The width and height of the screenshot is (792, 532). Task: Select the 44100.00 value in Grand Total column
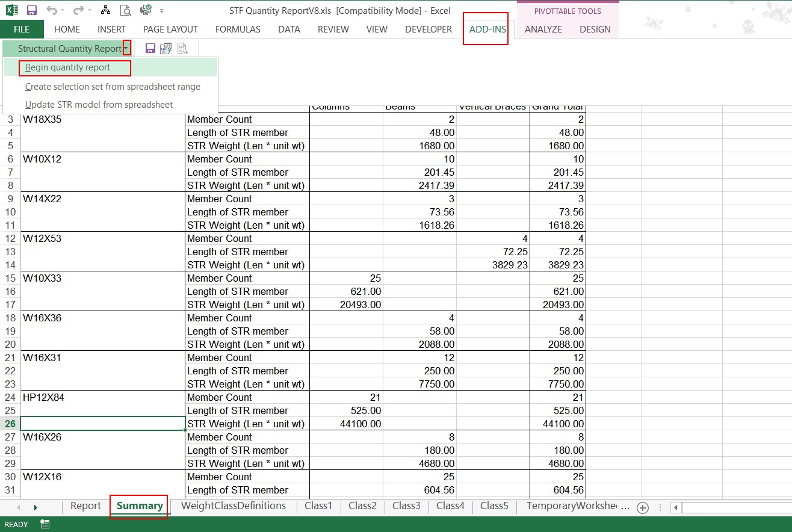tap(557, 424)
